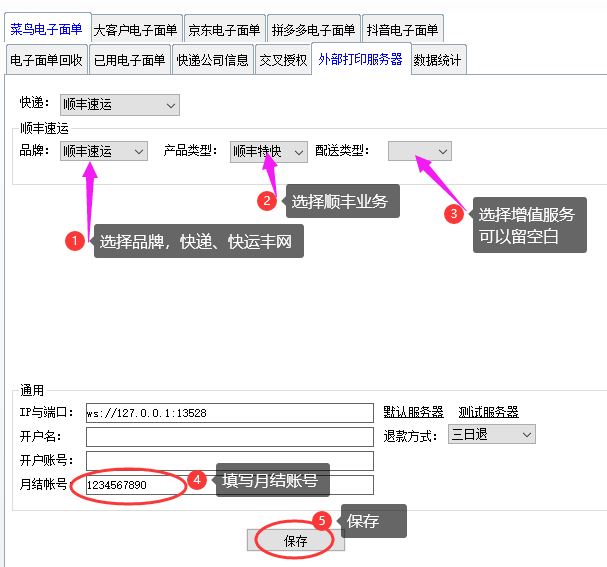
Task: Select the 京东电子面单 tab
Action: 224,31
